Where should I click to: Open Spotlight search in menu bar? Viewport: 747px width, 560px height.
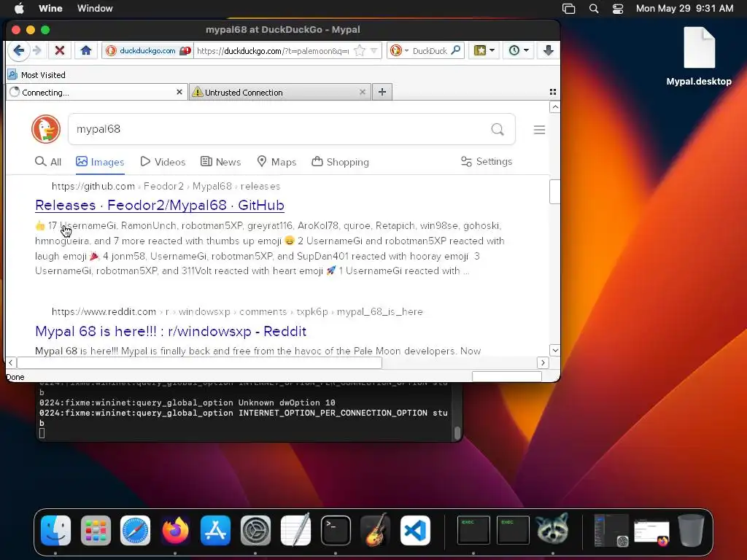[x=594, y=9]
